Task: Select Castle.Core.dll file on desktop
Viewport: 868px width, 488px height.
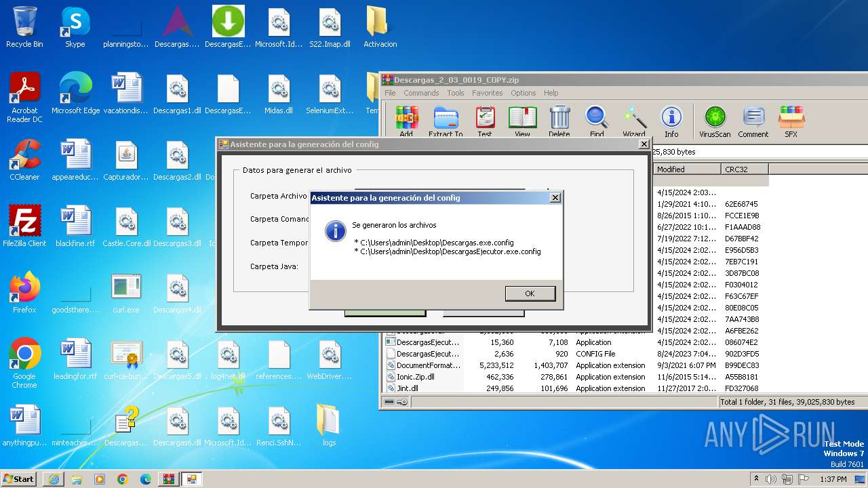Action: tap(126, 227)
